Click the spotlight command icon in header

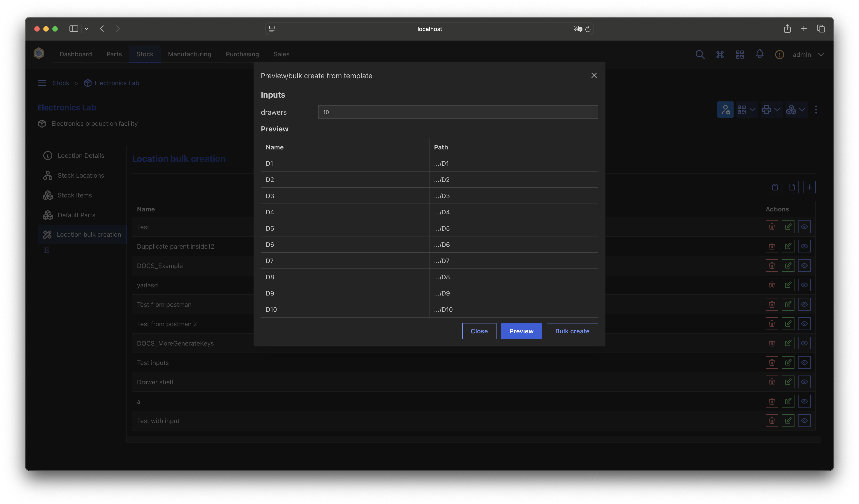(720, 55)
